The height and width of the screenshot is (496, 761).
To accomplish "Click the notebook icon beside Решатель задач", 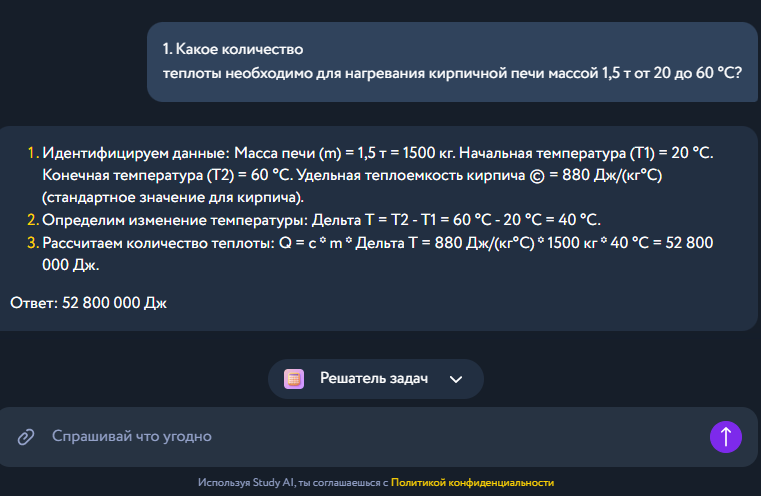I will click(x=294, y=378).
